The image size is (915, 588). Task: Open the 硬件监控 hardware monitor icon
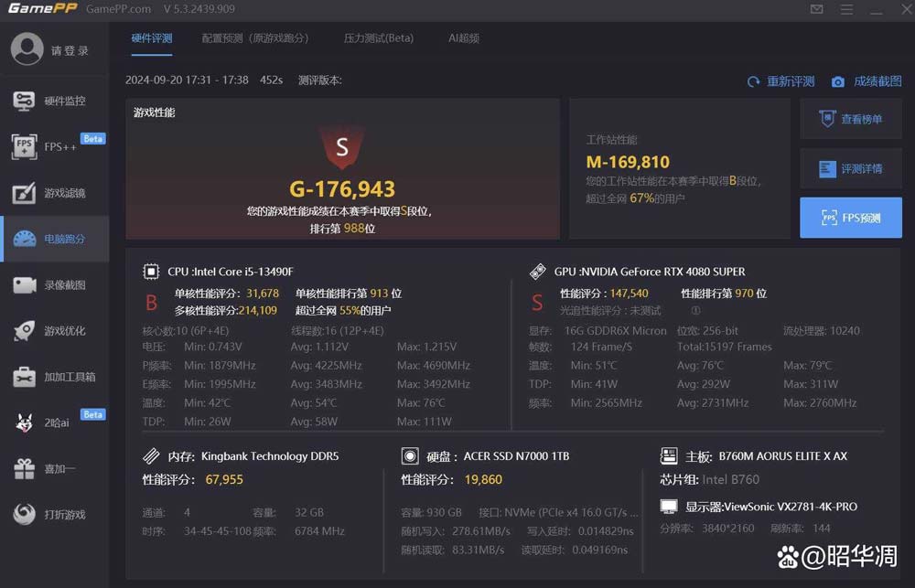click(x=25, y=101)
